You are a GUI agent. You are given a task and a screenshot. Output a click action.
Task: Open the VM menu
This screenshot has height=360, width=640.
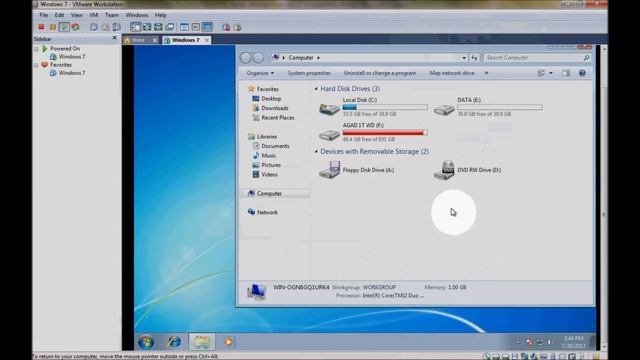94,15
